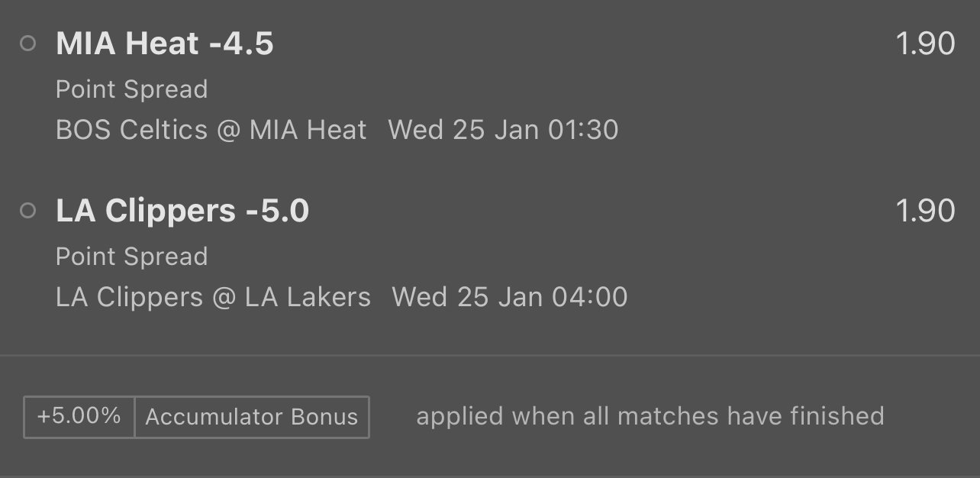Click LA Clippers in the Lakers matchup line
Screen dimensions: 980x478
coord(129,297)
